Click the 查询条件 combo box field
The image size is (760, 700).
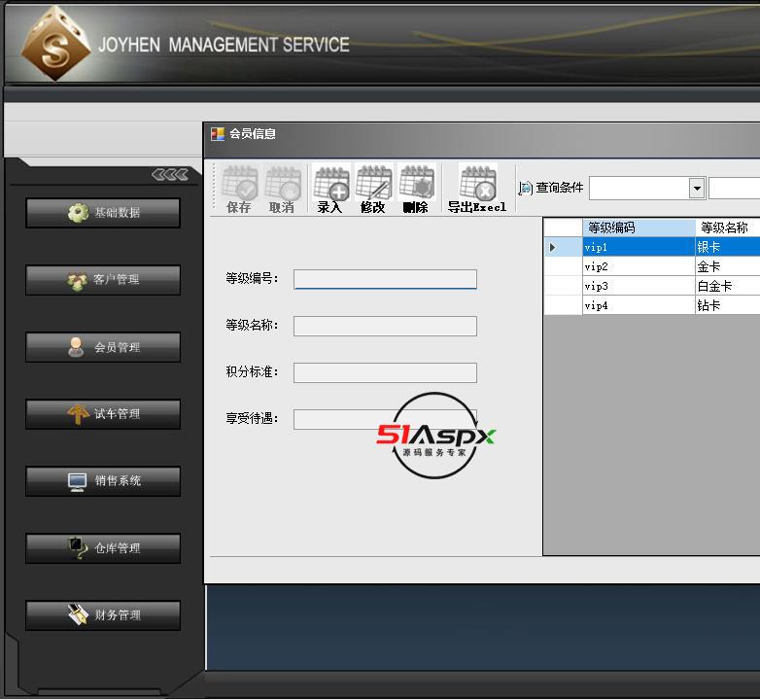point(647,188)
